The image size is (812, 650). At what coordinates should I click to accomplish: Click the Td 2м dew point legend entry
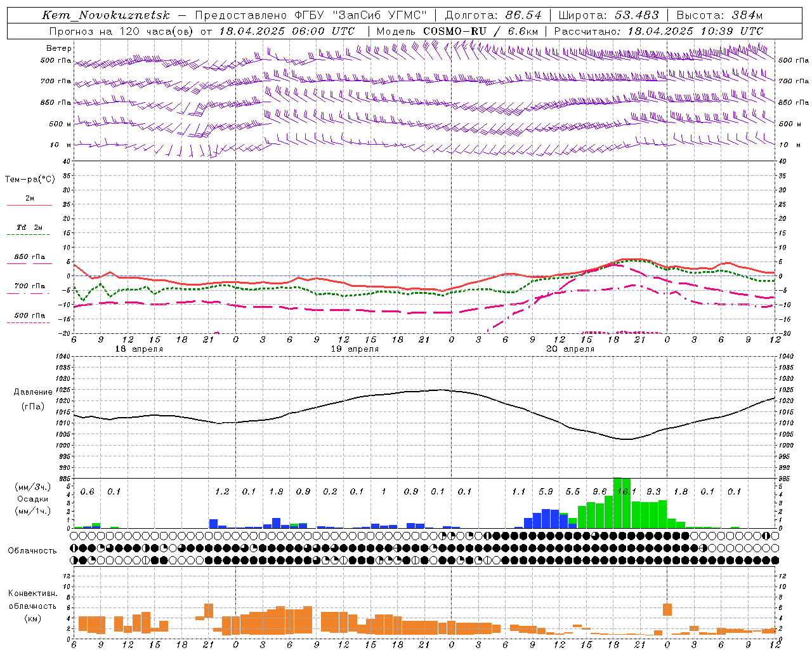pos(30,227)
